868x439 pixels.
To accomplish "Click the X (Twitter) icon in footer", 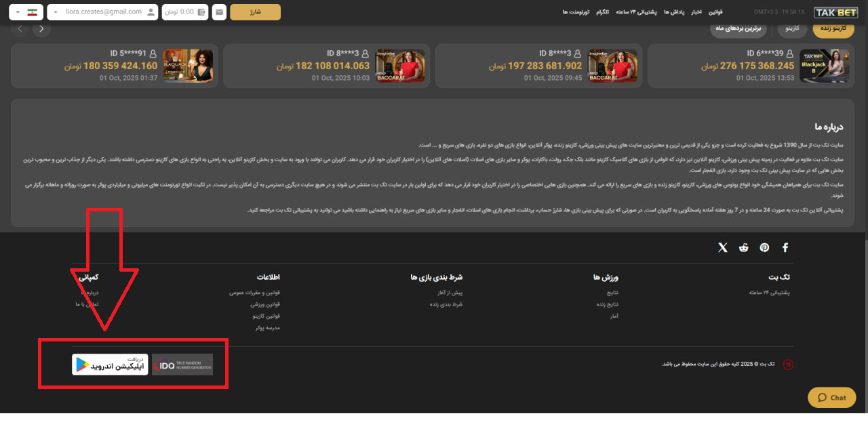I will 723,248.
